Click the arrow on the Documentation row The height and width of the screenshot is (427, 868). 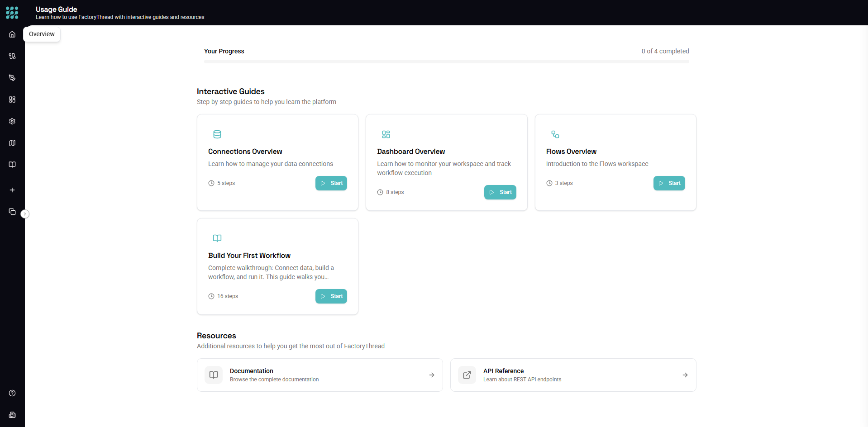pos(432,375)
